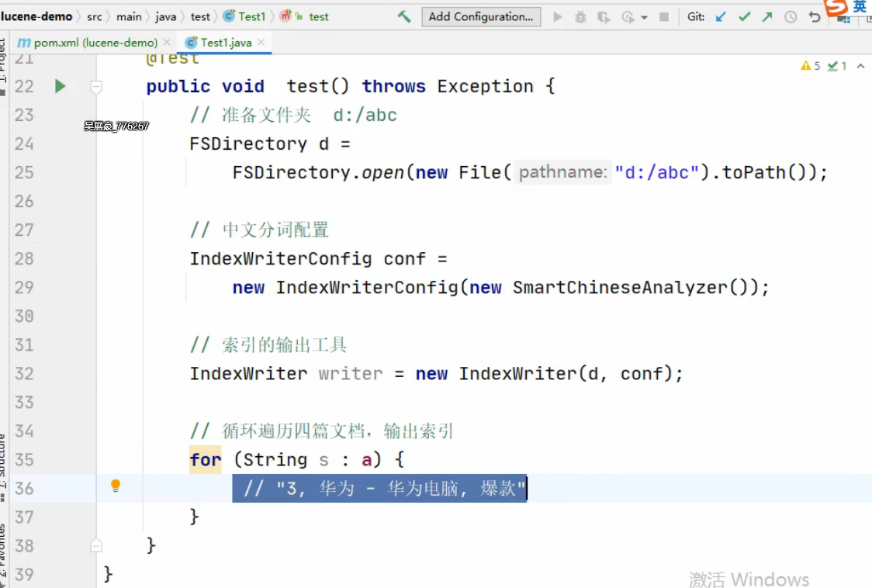The width and height of the screenshot is (872, 588).
Task: Open the Structure tool window tab
Action: [x=3, y=466]
